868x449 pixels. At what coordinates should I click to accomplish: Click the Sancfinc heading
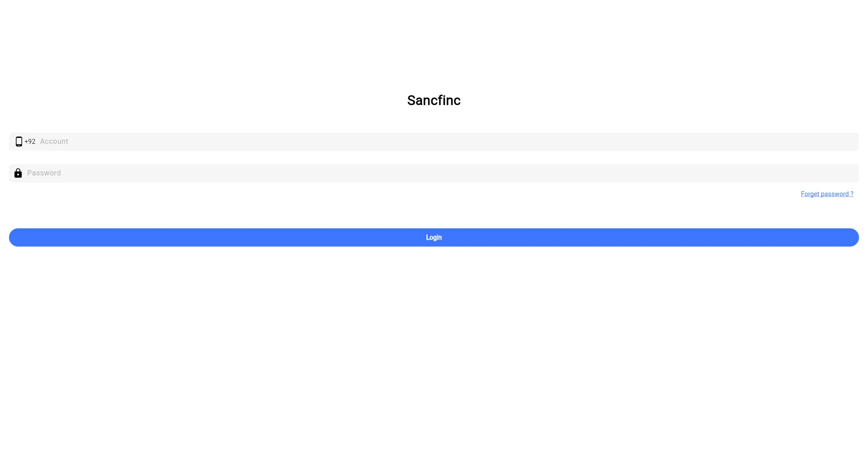434,100
